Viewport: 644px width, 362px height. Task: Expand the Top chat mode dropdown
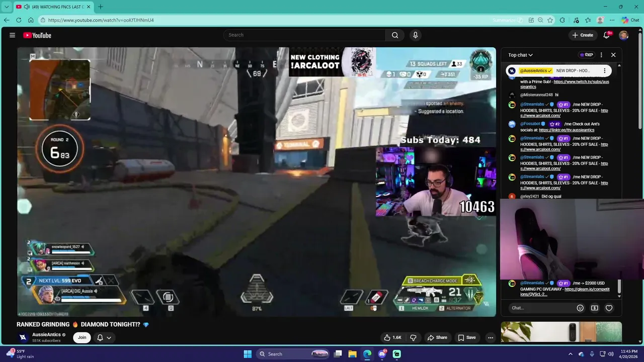(x=520, y=55)
